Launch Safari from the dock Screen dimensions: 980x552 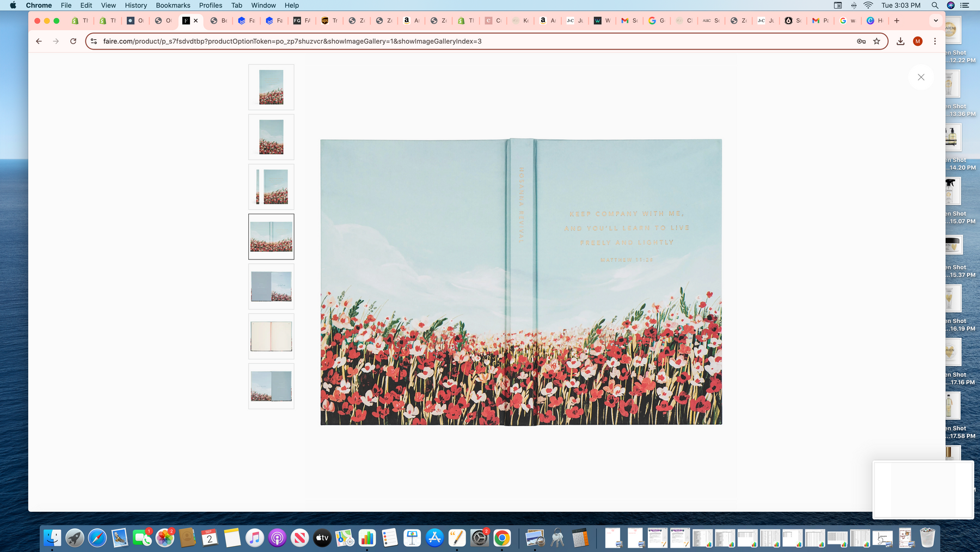pyautogui.click(x=97, y=538)
